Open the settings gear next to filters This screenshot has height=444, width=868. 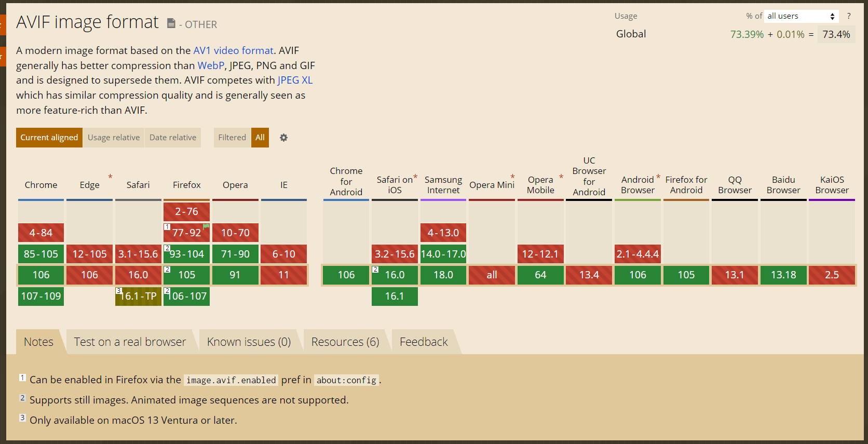[x=283, y=138]
